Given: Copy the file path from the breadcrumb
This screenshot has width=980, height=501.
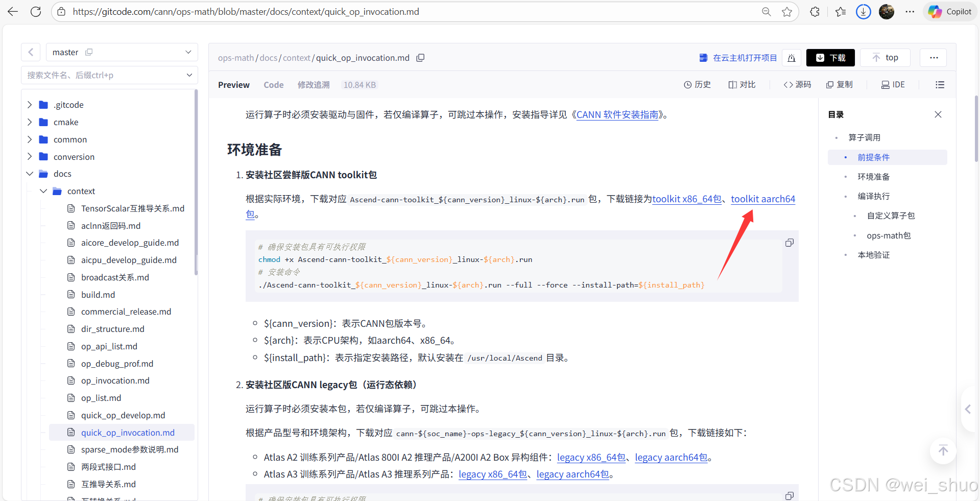Looking at the screenshot, I should 420,58.
